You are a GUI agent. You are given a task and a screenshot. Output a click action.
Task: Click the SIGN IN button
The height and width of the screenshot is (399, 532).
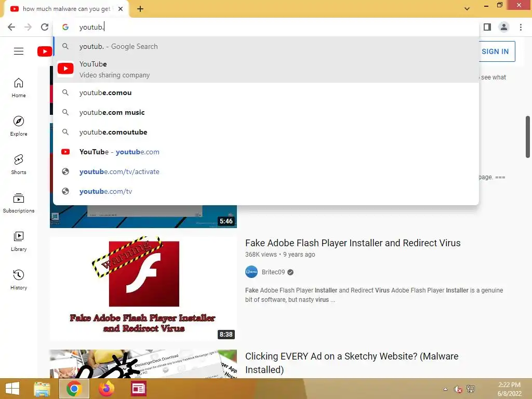496,51
